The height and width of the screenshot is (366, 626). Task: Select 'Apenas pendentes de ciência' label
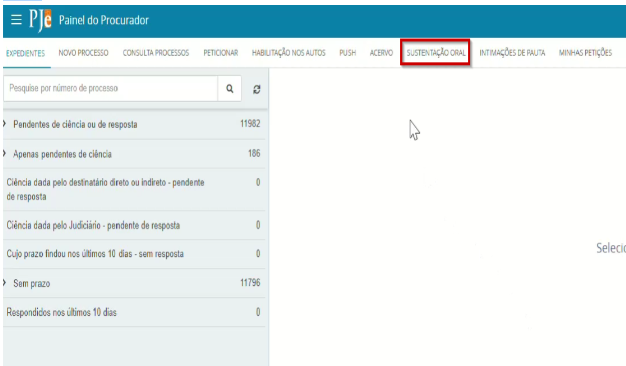tap(62, 154)
